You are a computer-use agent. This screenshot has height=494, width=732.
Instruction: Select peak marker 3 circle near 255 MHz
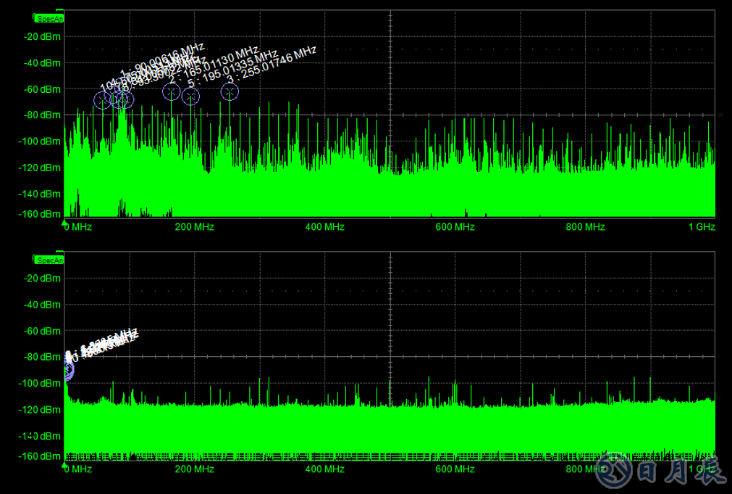[230, 92]
